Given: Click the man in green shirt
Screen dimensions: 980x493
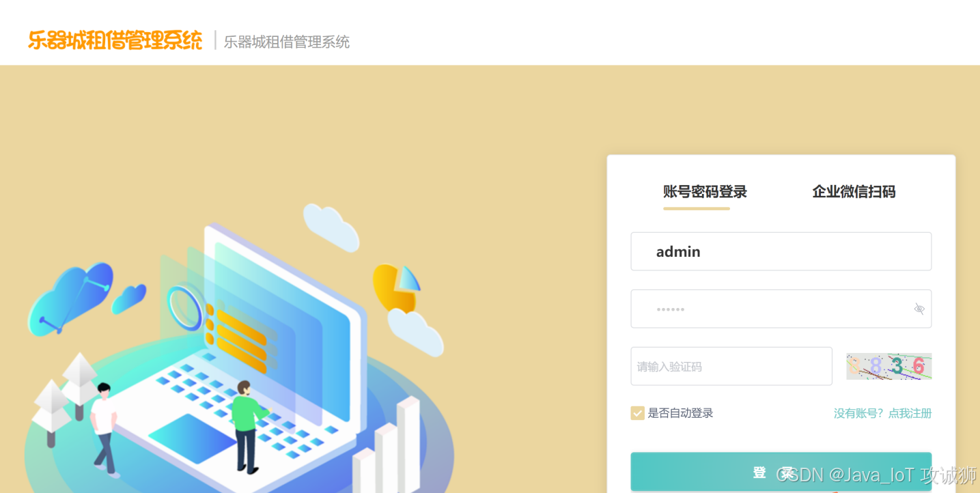Looking at the screenshot, I should tap(248, 427).
